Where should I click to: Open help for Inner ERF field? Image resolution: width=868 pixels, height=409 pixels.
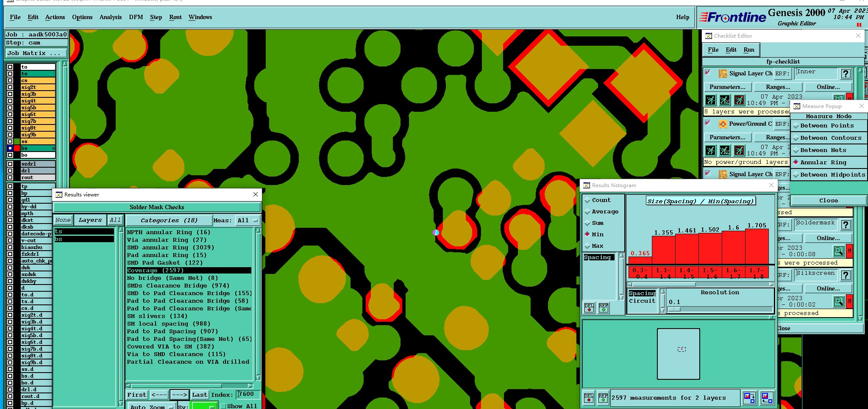pos(846,74)
